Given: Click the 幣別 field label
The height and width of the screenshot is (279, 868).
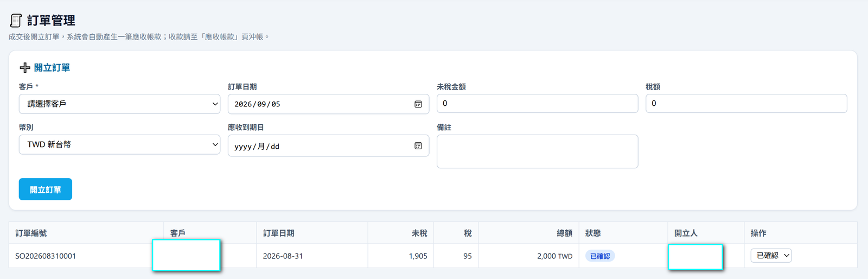Looking at the screenshot, I should (26, 127).
